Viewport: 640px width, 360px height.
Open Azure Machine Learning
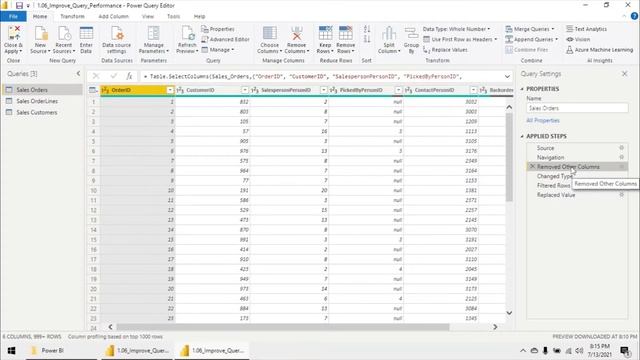click(x=599, y=50)
